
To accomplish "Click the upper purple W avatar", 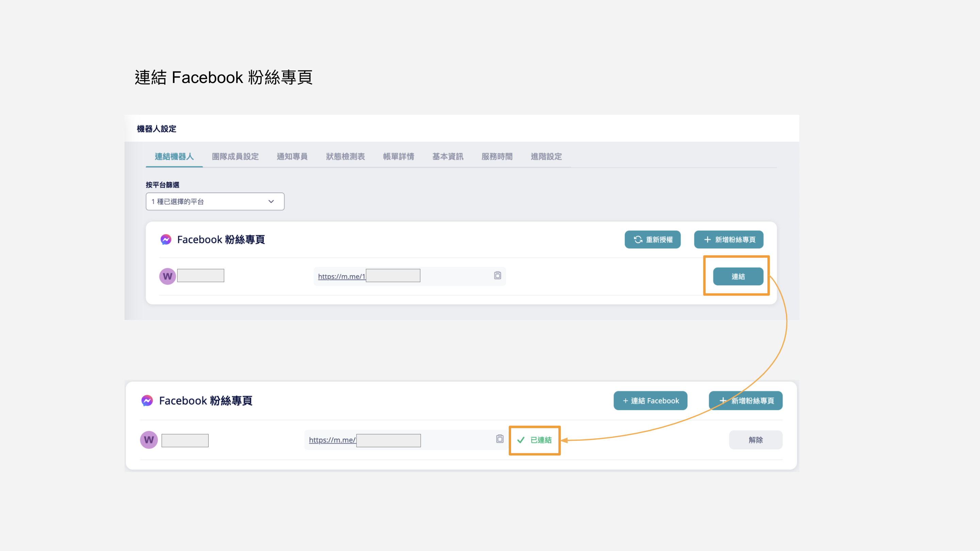I will tap(167, 276).
